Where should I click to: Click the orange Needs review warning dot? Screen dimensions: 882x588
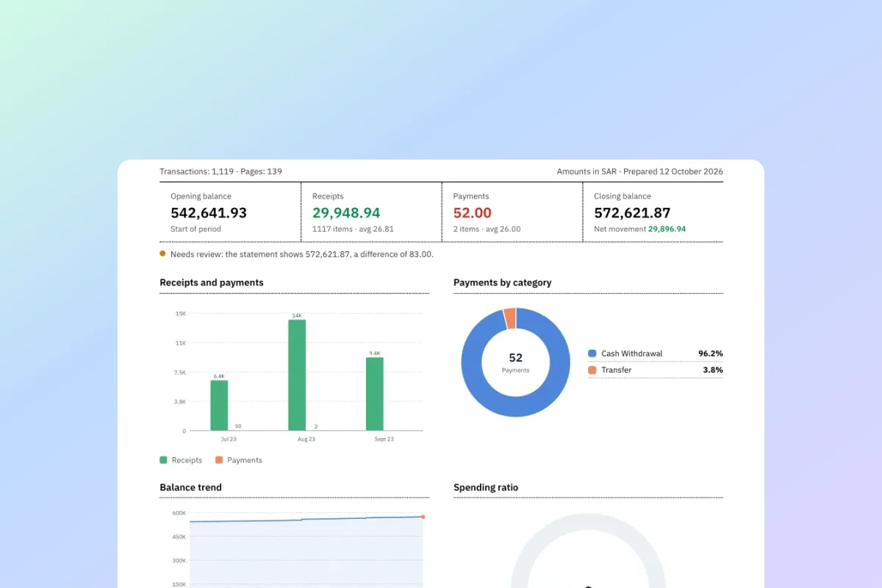[x=162, y=254]
